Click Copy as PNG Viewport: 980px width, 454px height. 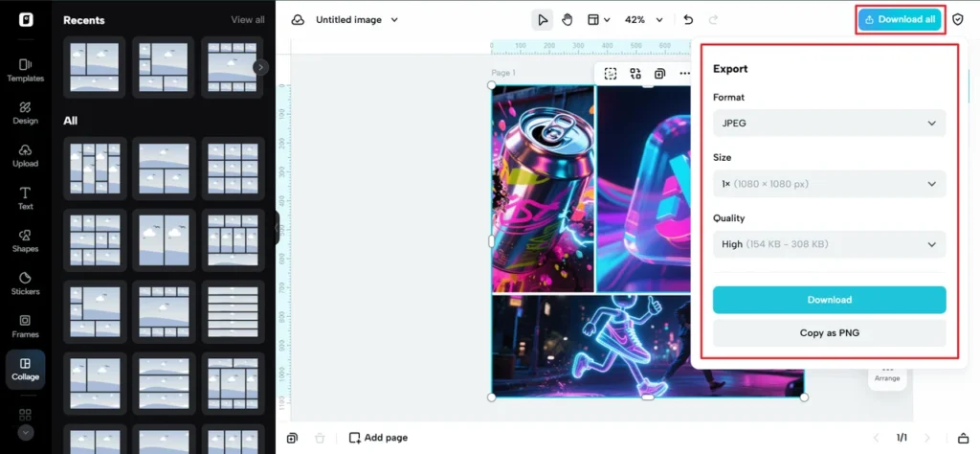(830, 333)
